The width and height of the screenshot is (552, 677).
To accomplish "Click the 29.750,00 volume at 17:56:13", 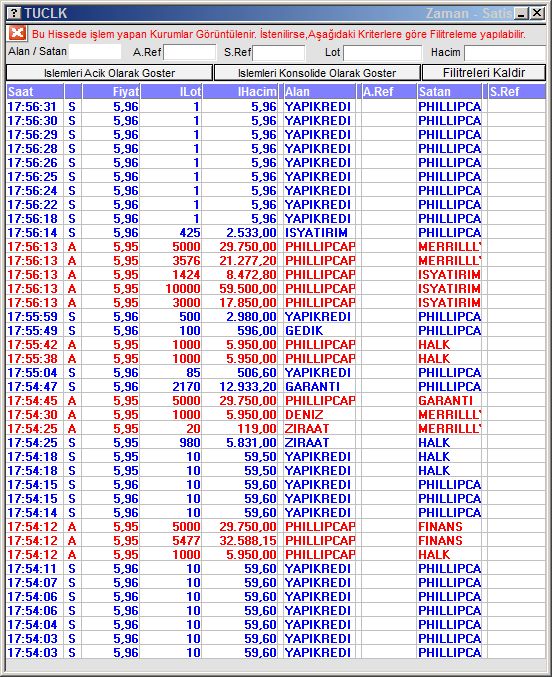I will (248, 247).
